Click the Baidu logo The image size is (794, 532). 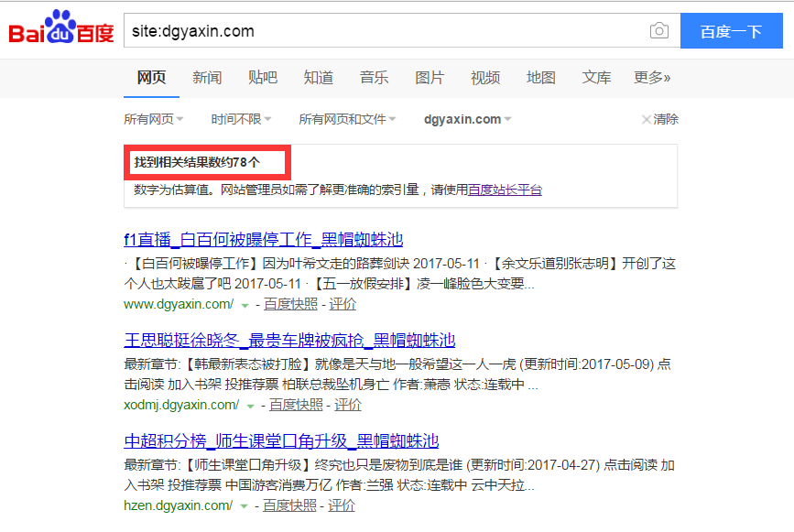click(61, 27)
